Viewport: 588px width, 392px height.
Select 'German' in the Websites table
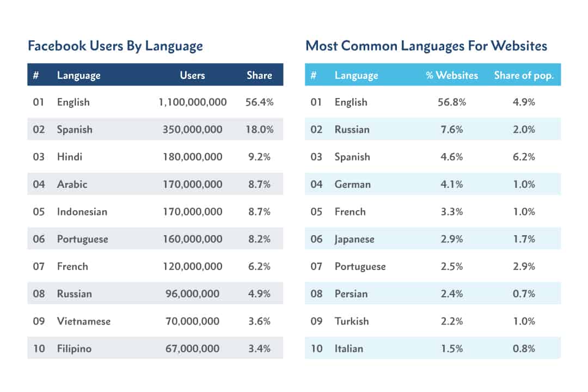click(x=352, y=184)
